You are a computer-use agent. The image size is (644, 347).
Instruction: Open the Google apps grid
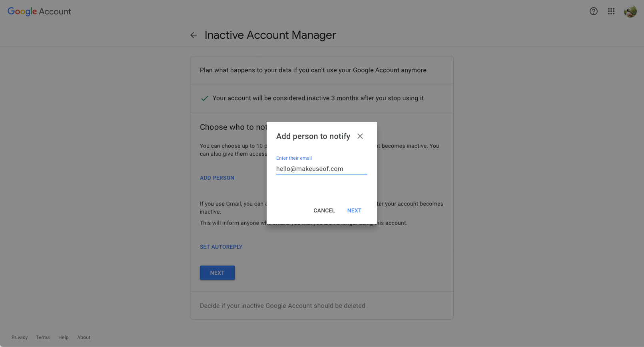611,11
